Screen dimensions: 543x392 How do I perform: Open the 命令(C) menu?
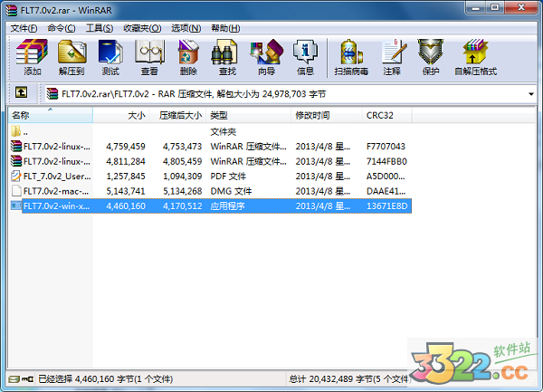[x=62, y=28]
